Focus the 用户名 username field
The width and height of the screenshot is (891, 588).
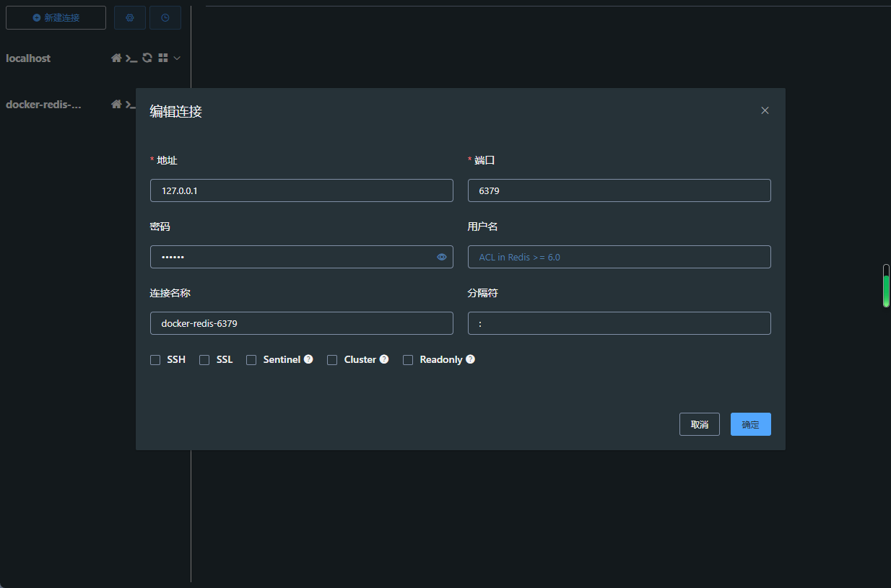tap(620, 257)
